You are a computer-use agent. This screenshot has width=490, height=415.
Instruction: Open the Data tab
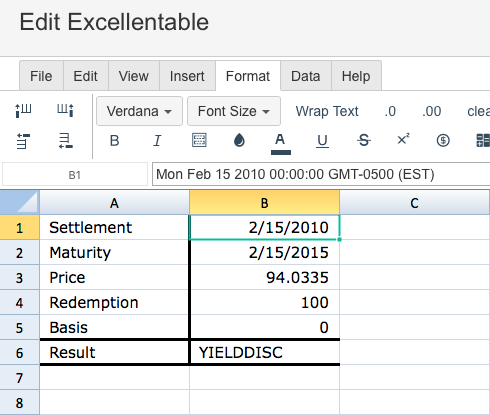coord(306,76)
